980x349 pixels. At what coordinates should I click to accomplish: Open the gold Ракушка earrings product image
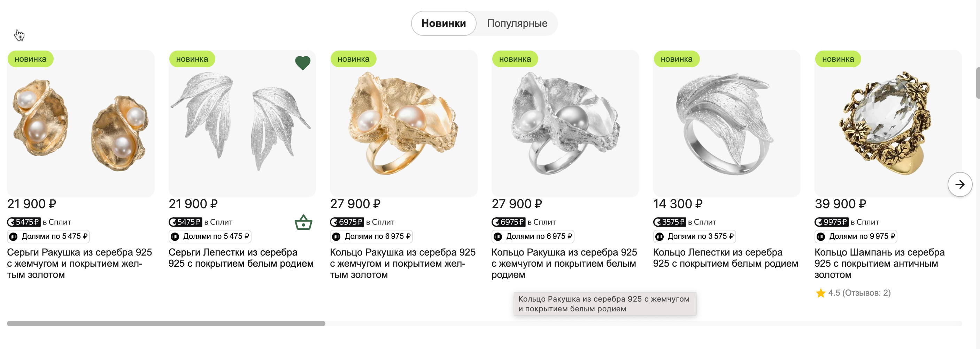pos(81,124)
